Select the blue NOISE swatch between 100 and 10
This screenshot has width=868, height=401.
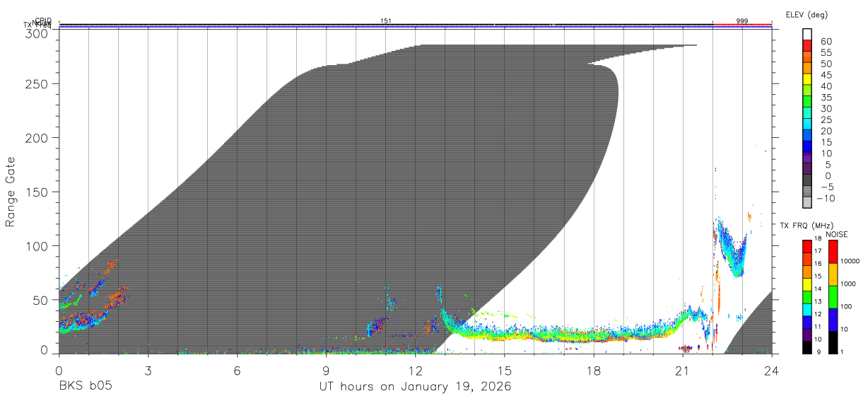click(x=833, y=319)
